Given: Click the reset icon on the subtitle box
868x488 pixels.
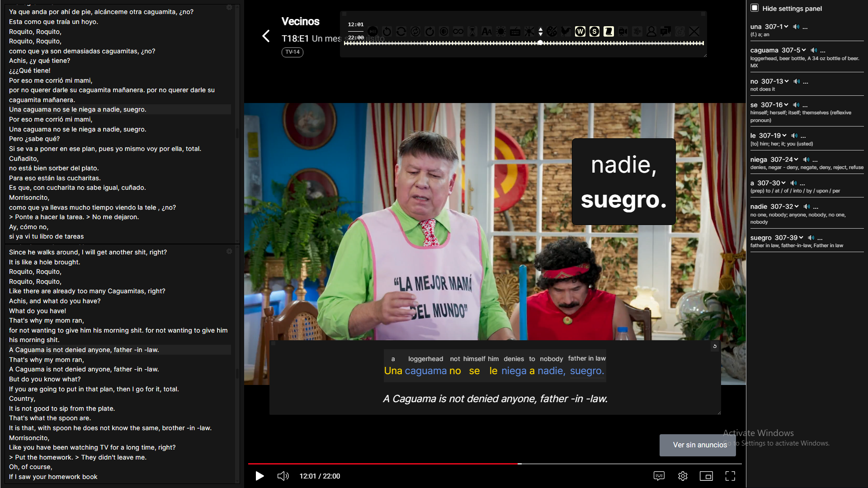Looking at the screenshot, I should (715, 347).
